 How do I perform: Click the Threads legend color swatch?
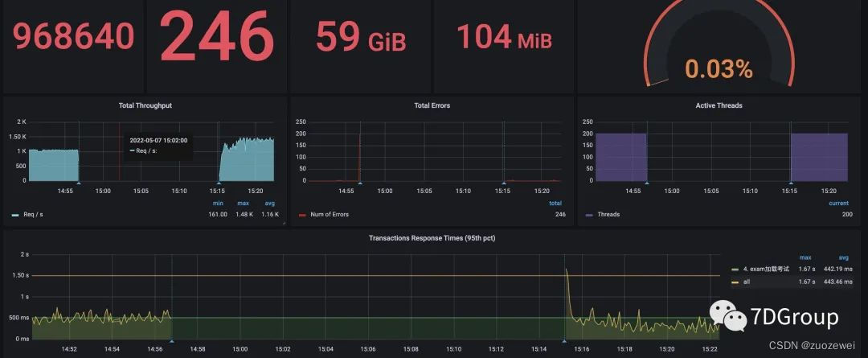tap(589, 215)
